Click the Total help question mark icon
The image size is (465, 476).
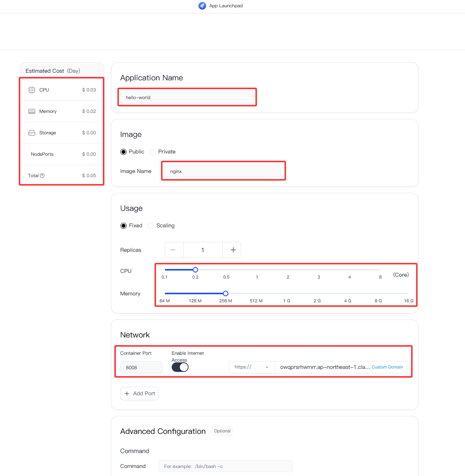(x=42, y=176)
